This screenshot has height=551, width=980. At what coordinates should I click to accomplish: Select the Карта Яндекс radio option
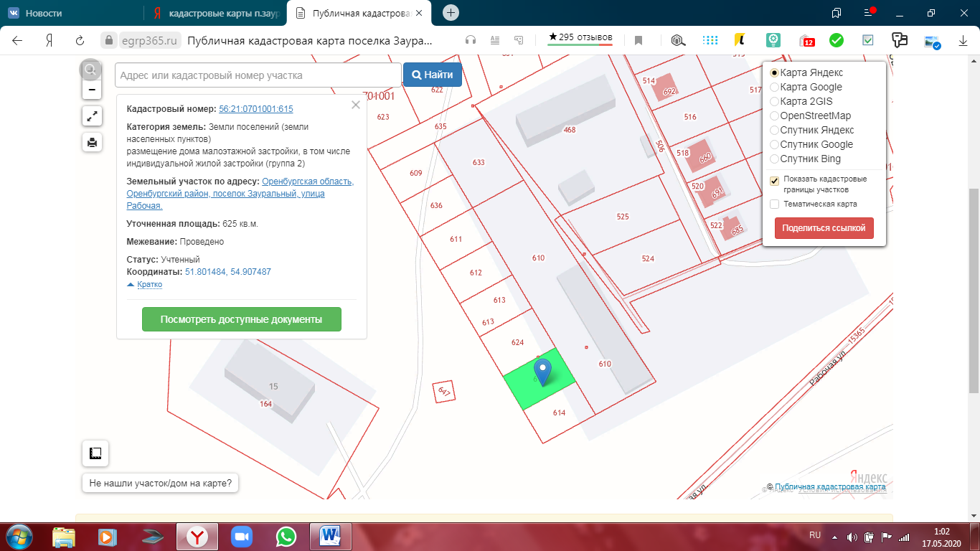[775, 72]
